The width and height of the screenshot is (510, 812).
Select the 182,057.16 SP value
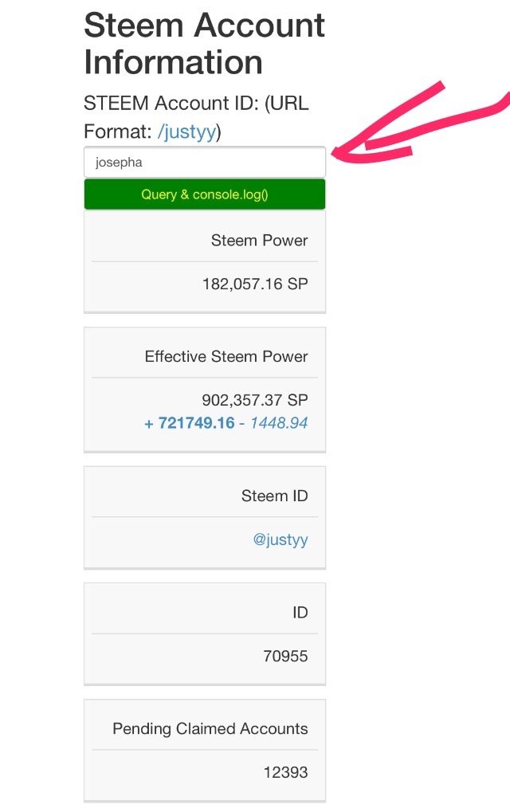click(255, 284)
